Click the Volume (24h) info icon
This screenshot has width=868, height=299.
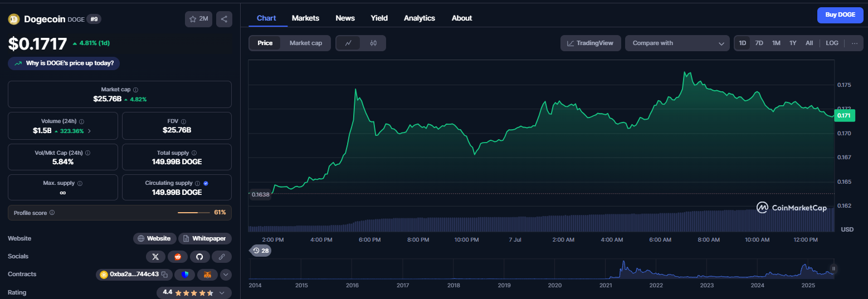(x=82, y=121)
